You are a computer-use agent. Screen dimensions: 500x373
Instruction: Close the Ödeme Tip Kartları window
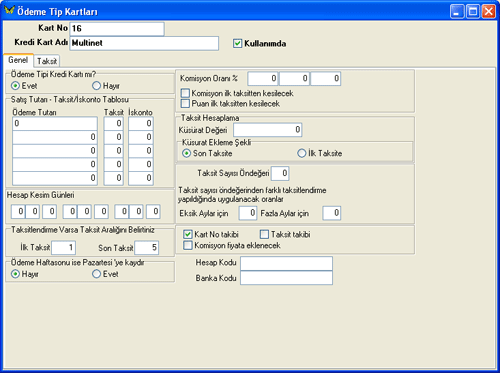488,11
